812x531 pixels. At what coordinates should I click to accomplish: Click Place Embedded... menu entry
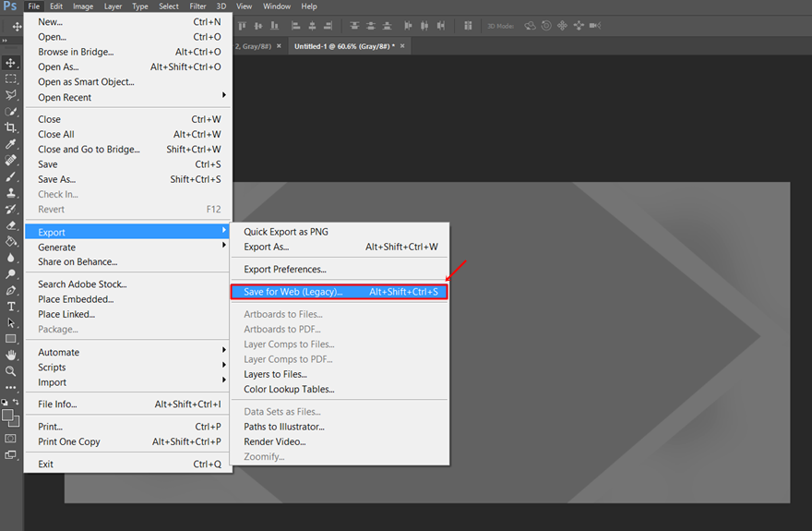[129, 299]
